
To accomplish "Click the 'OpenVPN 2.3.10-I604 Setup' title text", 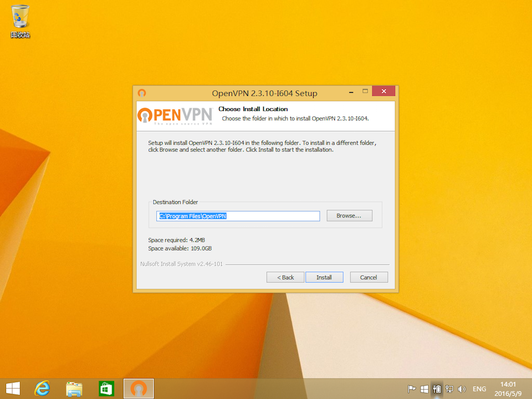I will [x=265, y=93].
